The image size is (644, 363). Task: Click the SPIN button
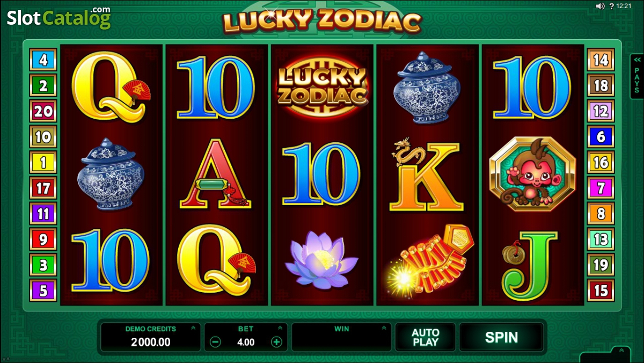point(501,337)
